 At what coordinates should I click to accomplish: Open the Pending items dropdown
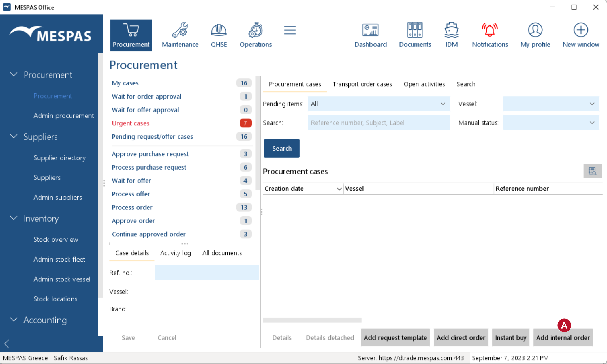coord(379,104)
